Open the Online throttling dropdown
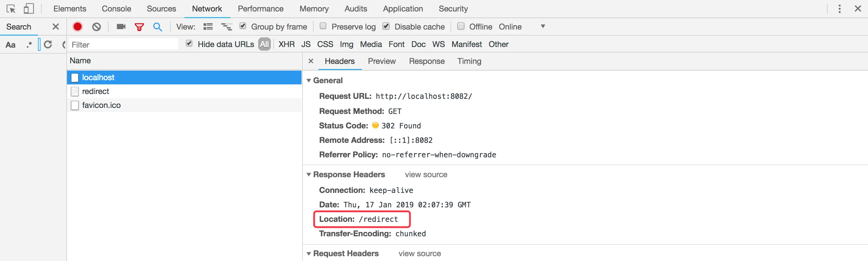 521,27
